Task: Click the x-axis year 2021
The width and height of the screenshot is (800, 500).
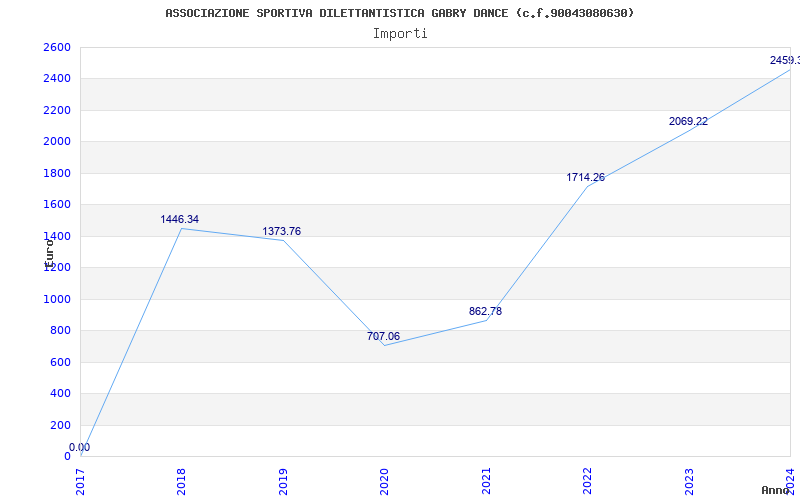Action: pyautogui.click(x=486, y=481)
